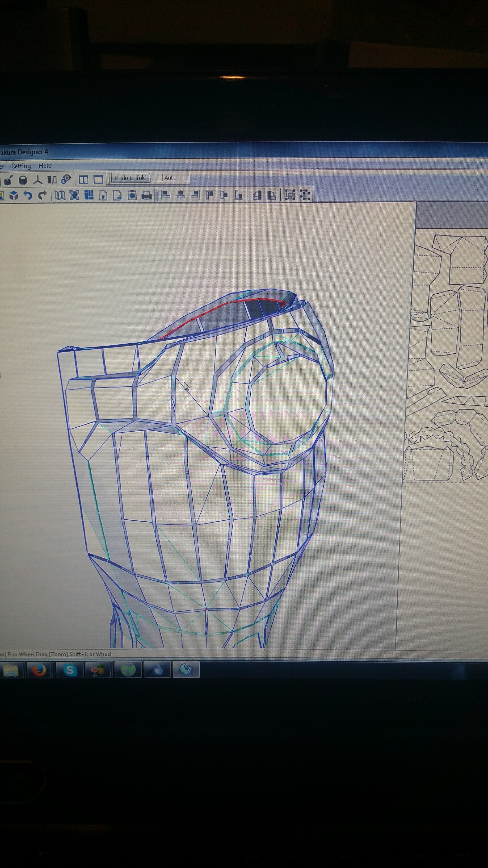Viewport: 488px width, 868px height.
Task: Click the open-book unfold icon
Action: coord(60,195)
